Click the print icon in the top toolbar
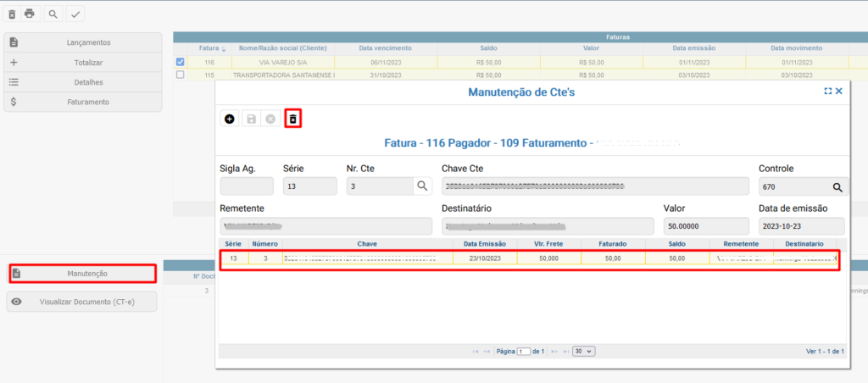Screen dimensions: 868x383 [30, 14]
